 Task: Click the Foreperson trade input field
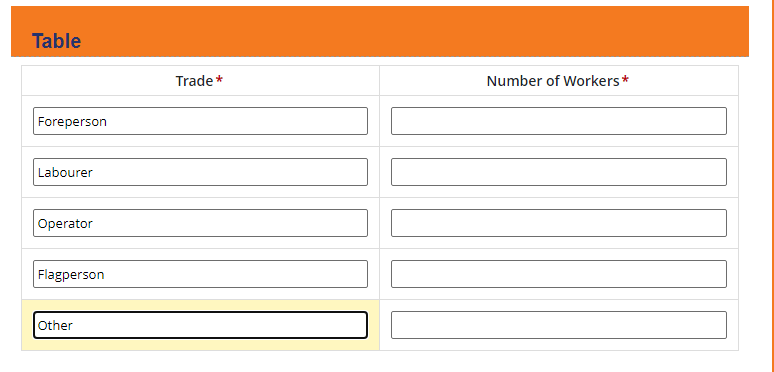coord(200,121)
